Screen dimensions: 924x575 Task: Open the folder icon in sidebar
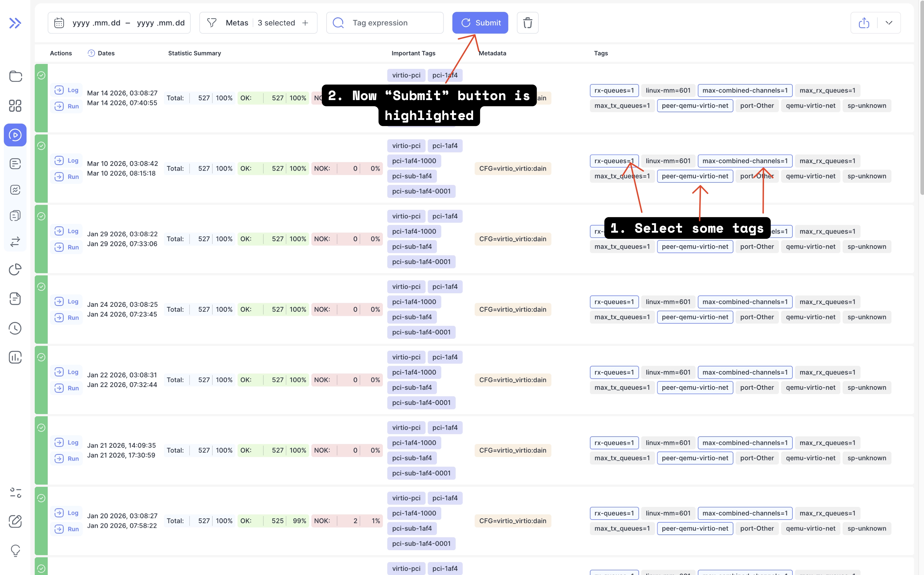click(x=15, y=76)
